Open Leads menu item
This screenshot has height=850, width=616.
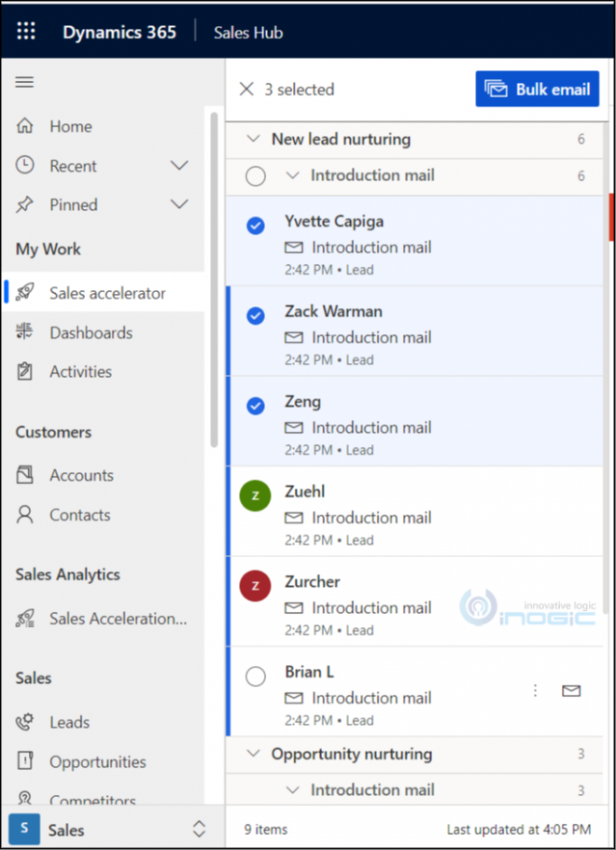pyautogui.click(x=103, y=721)
